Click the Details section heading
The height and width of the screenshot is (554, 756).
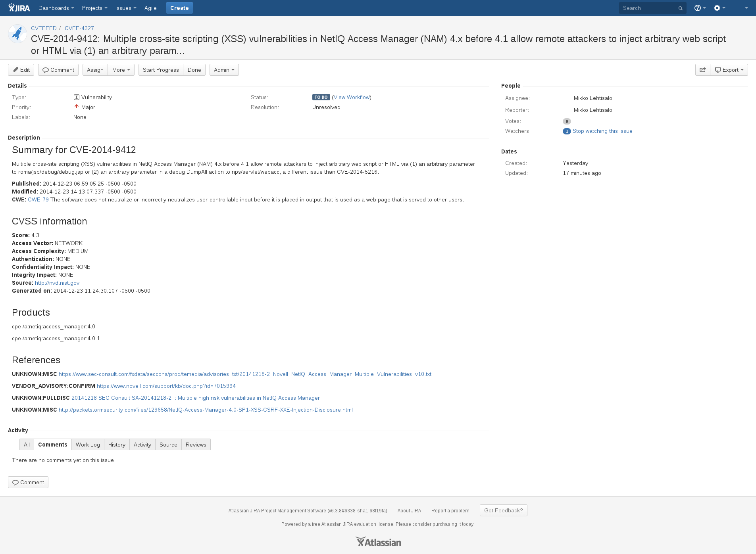click(x=17, y=86)
